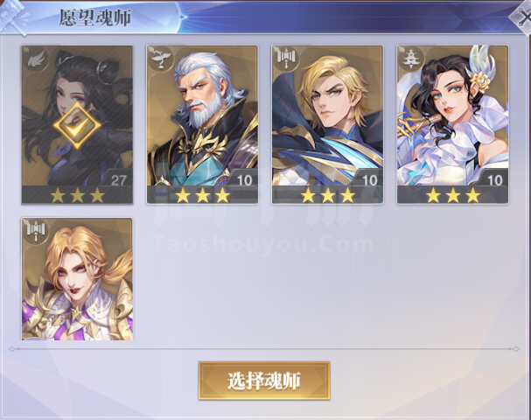Screen dimensions: 531x420
Task: Click the horizontal divider line above 选择魂师
Action: point(264,349)
